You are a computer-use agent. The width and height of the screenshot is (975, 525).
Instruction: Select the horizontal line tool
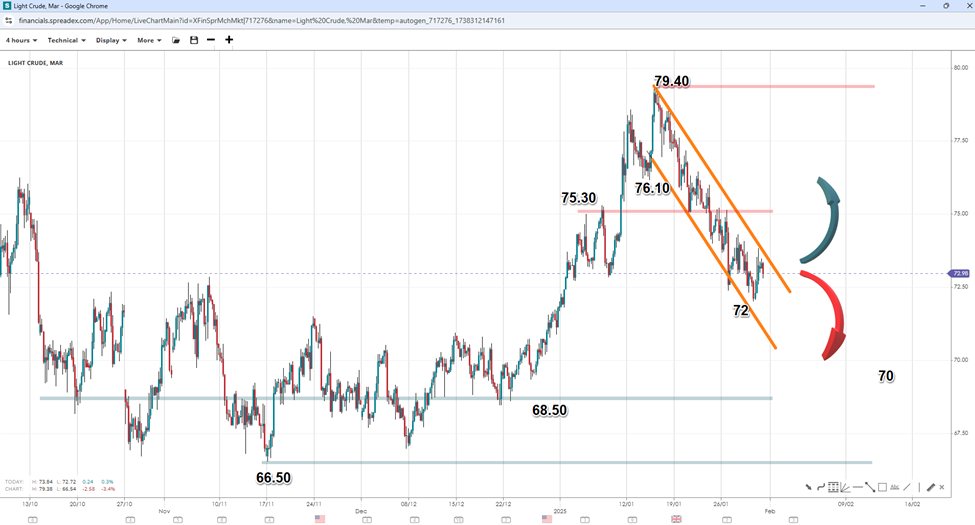click(x=858, y=487)
